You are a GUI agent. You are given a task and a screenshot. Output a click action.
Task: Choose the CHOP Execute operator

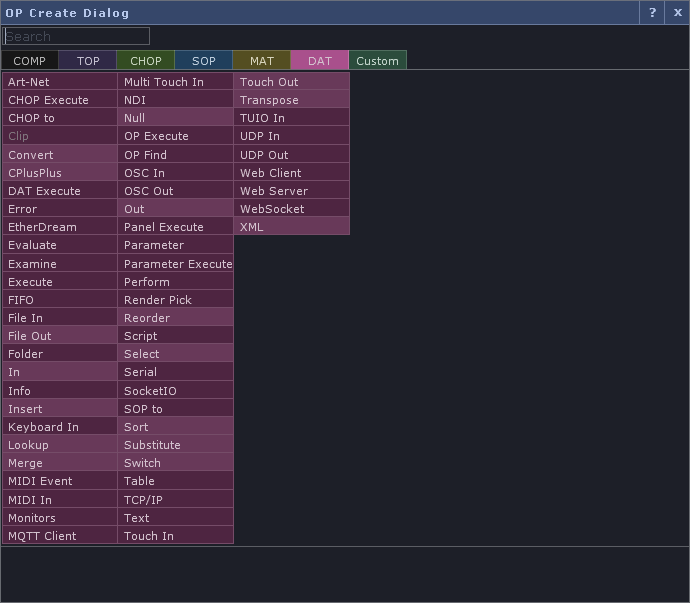click(x=60, y=100)
